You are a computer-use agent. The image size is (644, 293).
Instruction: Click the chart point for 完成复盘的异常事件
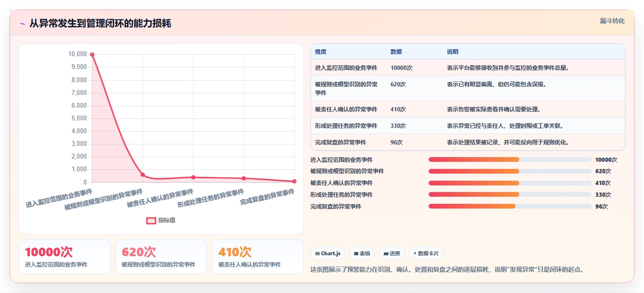[x=294, y=181]
